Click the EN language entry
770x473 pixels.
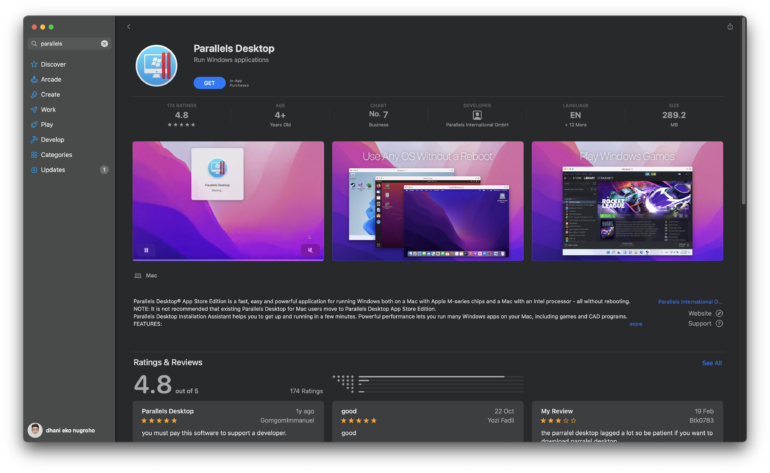[x=576, y=115]
